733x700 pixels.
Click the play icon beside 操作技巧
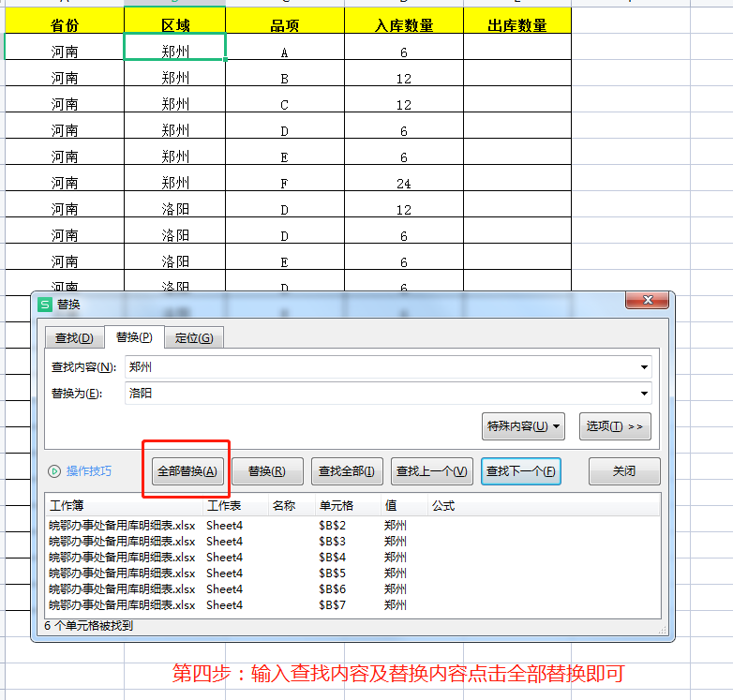click(x=54, y=471)
